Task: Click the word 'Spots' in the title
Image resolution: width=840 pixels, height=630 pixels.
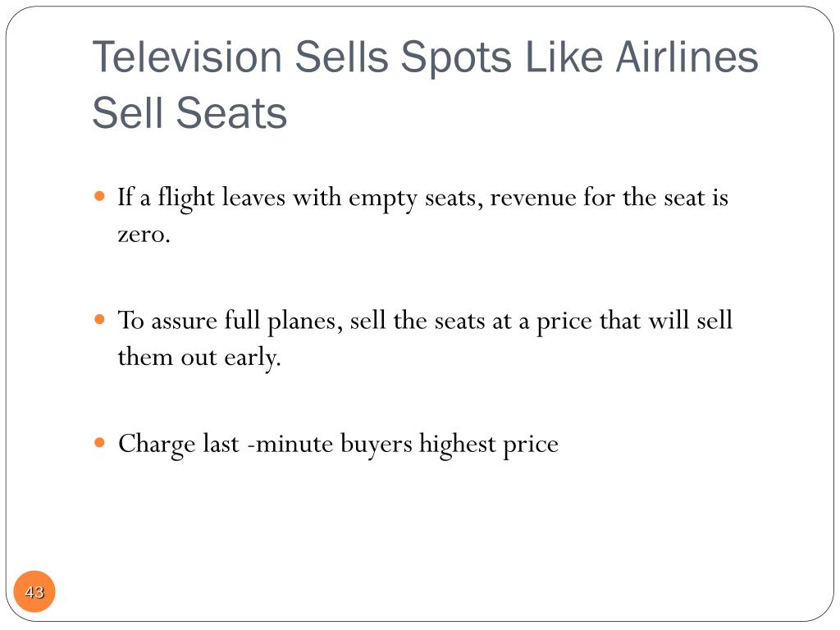Action: pos(456,58)
